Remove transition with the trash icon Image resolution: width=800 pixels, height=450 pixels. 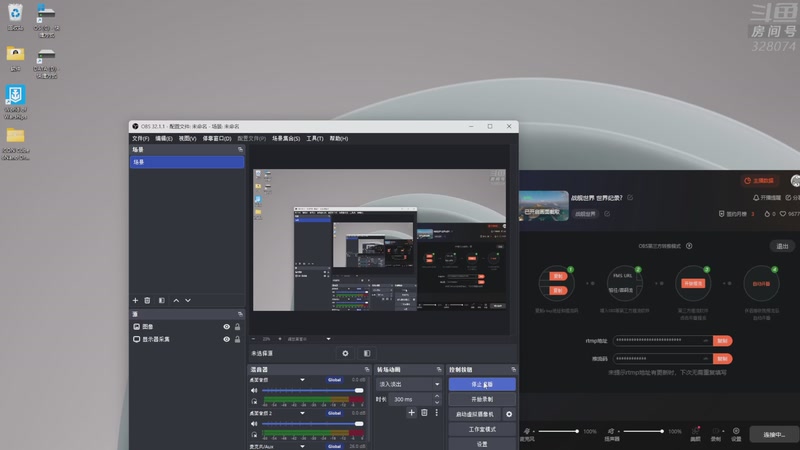pyautogui.click(x=424, y=413)
